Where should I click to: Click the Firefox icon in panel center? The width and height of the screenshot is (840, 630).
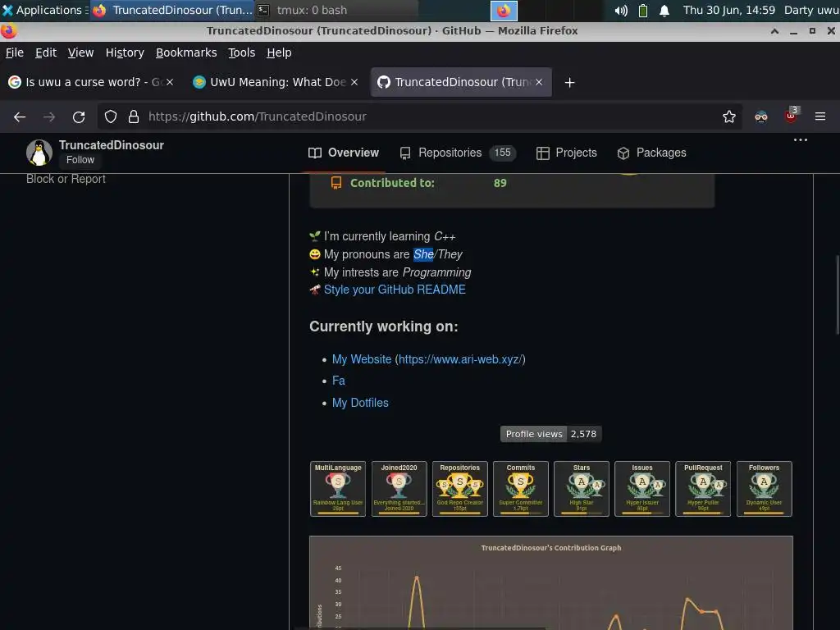[504, 10]
